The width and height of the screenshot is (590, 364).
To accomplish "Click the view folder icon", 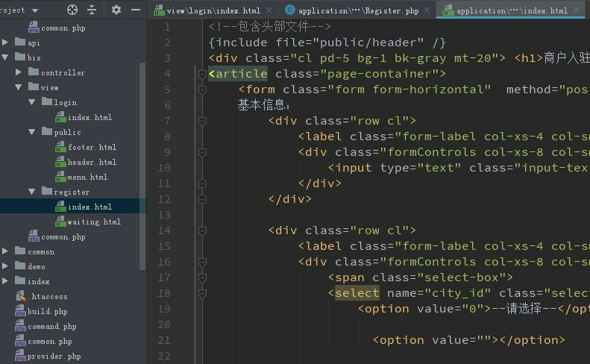I will [34, 87].
